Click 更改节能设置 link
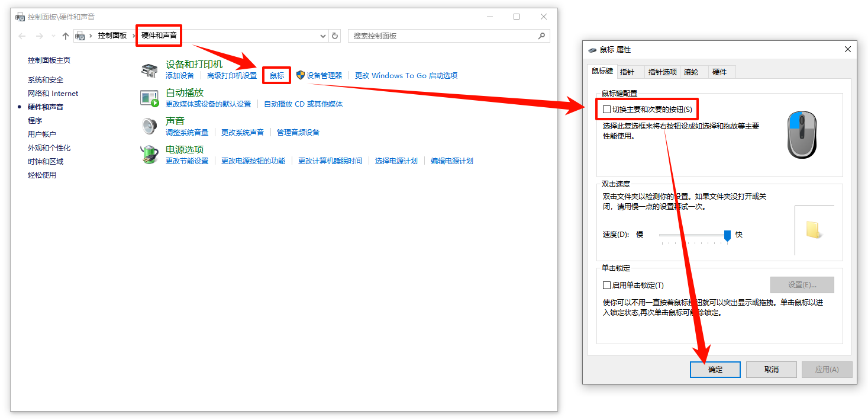This screenshot has height=420, width=868. [187, 161]
